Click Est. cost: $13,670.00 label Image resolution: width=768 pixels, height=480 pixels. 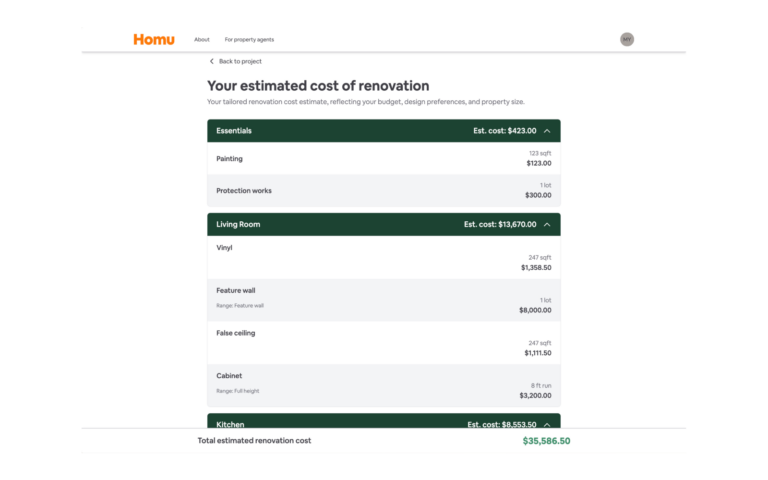500,224
